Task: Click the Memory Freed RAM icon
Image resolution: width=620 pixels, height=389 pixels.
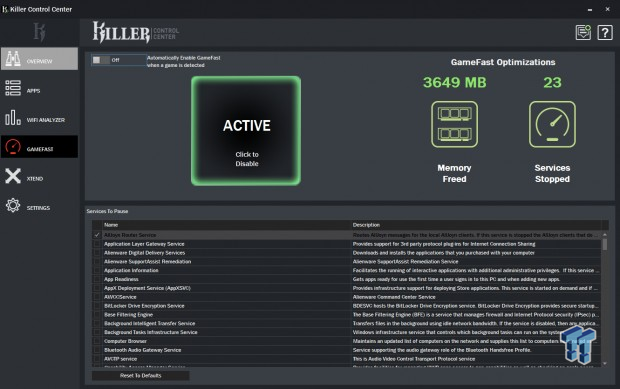Action: (x=454, y=124)
